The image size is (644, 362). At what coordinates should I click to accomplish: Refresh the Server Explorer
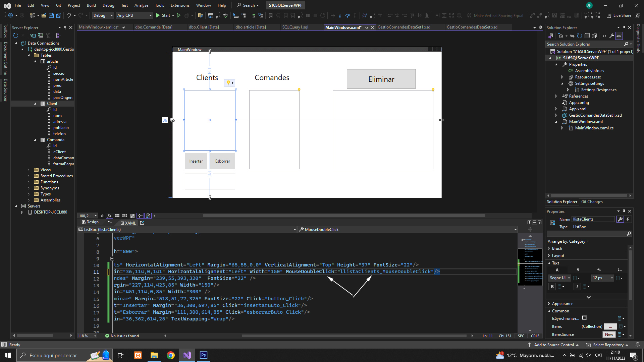click(15, 36)
